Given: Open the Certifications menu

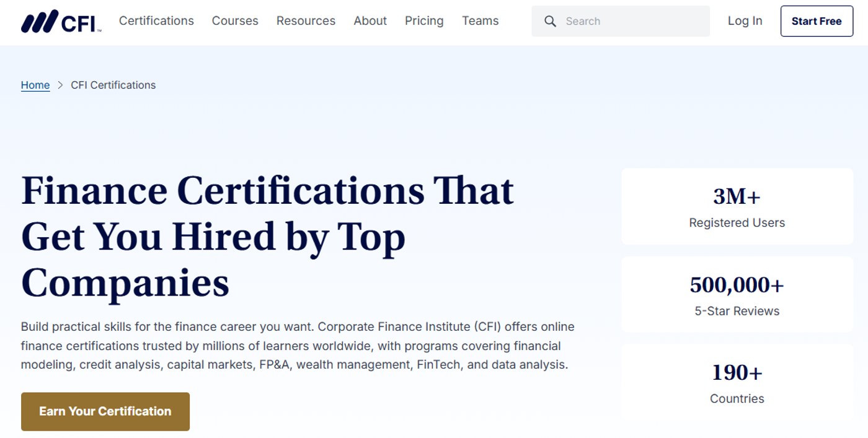Looking at the screenshot, I should point(156,21).
